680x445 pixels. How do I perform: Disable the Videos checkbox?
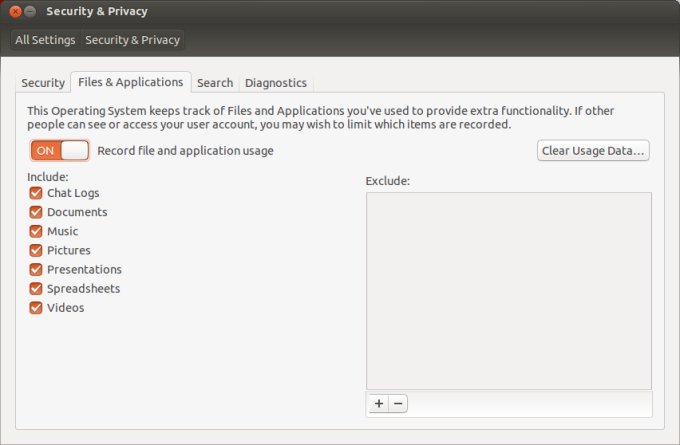(x=36, y=307)
